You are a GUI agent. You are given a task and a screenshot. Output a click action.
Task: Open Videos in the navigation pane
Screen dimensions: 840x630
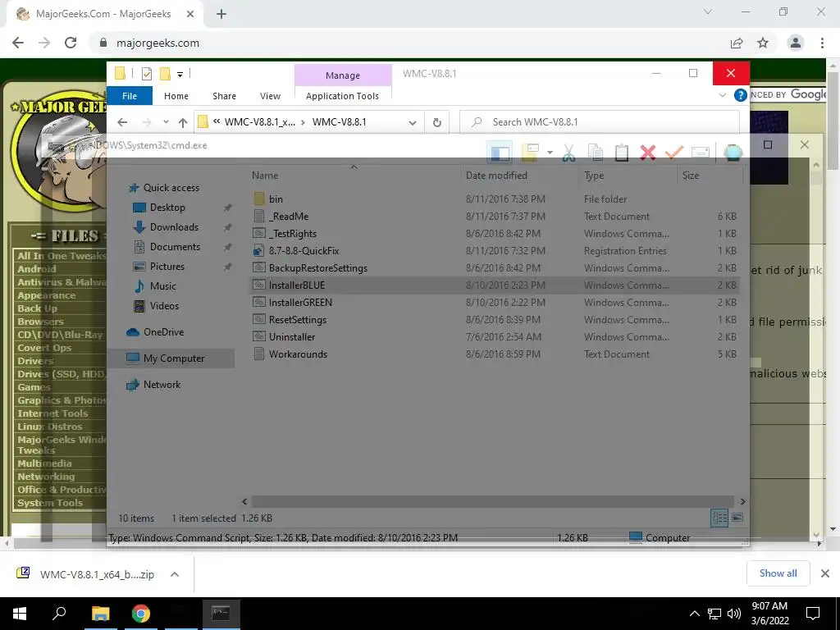(x=164, y=306)
